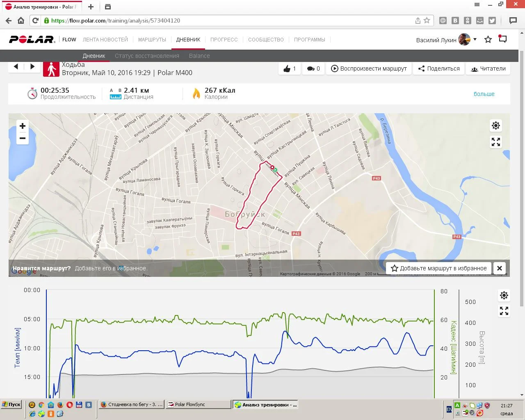525x420 pixels.
Task: Click the share icon in the address bar
Action: [418, 21]
